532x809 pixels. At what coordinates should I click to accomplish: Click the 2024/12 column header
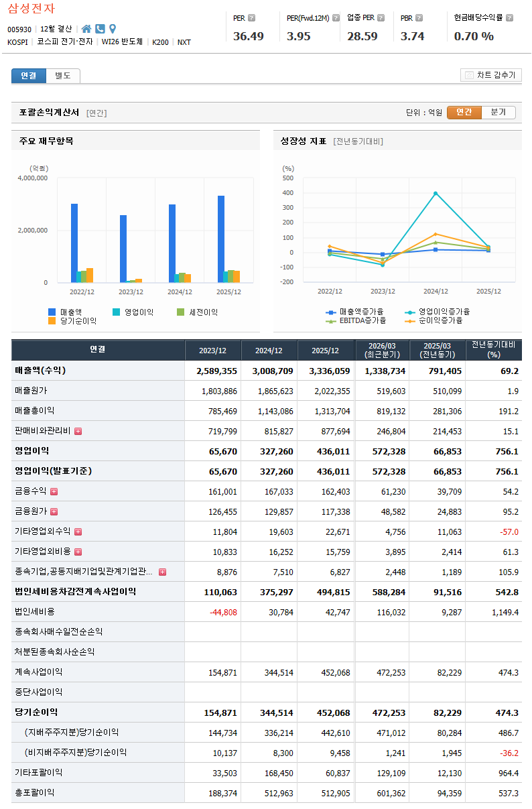pos(269,351)
